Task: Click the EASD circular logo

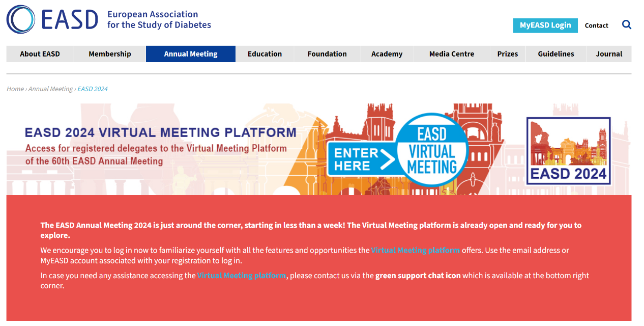Action: click(21, 19)
